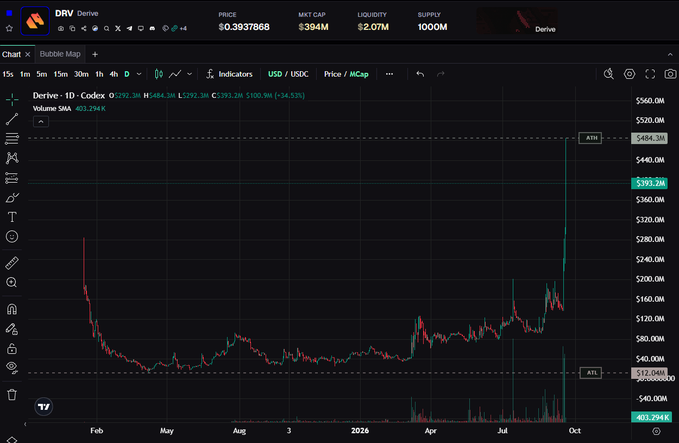Undo the last chart action
The height and width of the screenshot is (443, 679).
click(x=420, y=74)
